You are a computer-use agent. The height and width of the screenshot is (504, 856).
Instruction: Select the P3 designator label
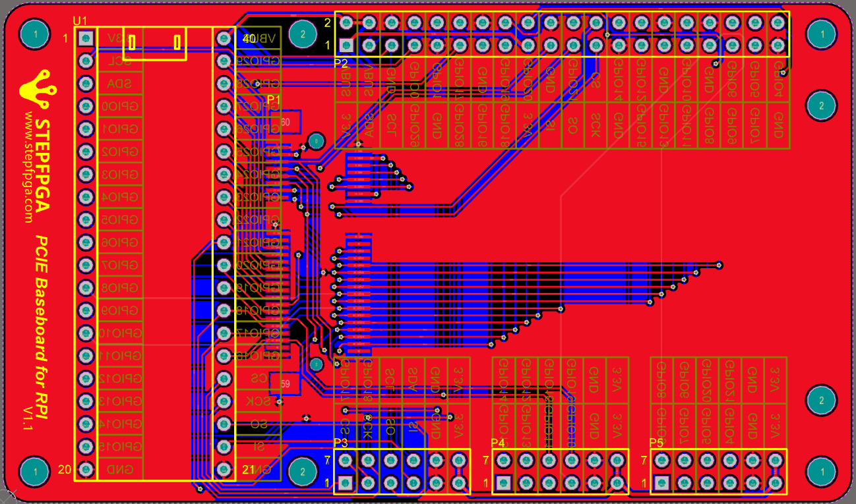(x=340, y=443)
